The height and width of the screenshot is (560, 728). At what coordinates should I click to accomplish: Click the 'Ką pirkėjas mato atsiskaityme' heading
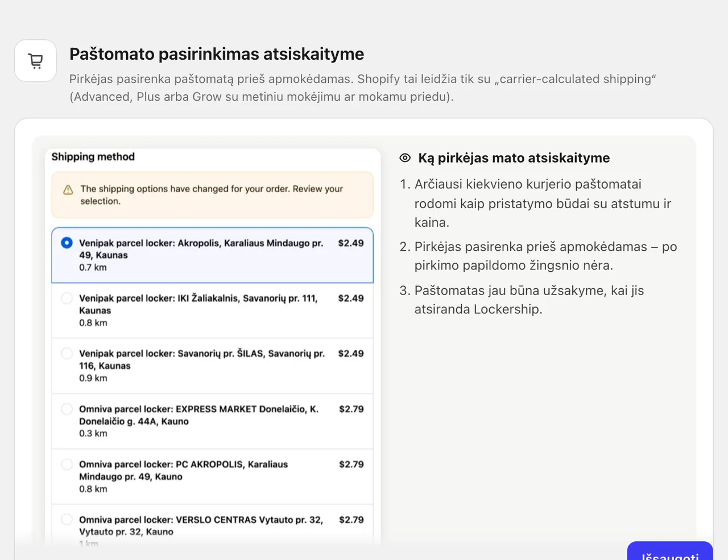click(514, 158)
